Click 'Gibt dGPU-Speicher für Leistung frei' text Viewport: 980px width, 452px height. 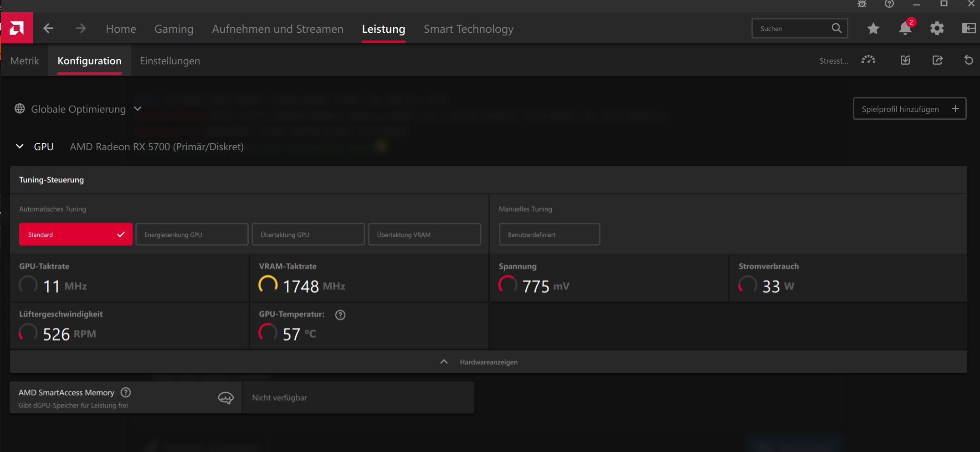click(x=73, y=405)
